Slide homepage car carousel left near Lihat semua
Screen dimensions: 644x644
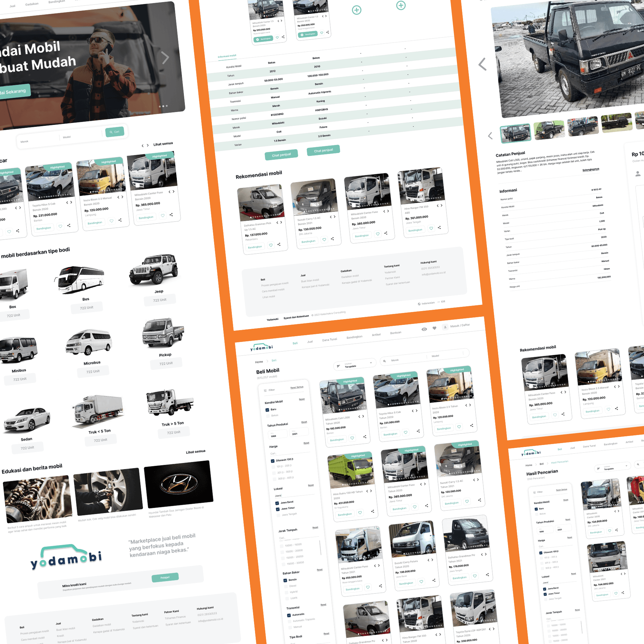click(x=143, y=146)
